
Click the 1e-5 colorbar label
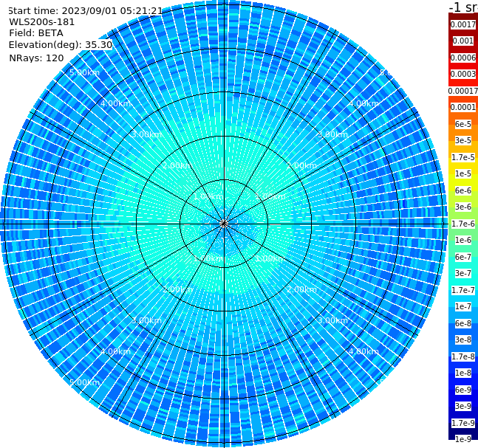point(463,173)
